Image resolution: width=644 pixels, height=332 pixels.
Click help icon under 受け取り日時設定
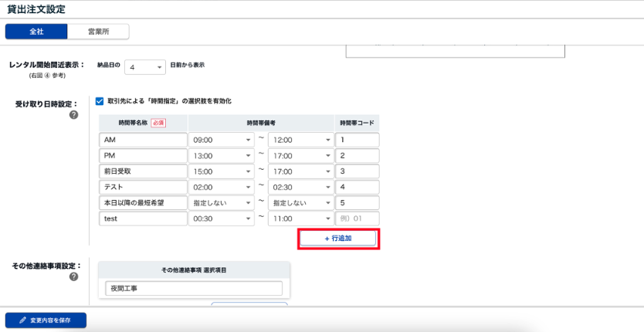(74, 115)
